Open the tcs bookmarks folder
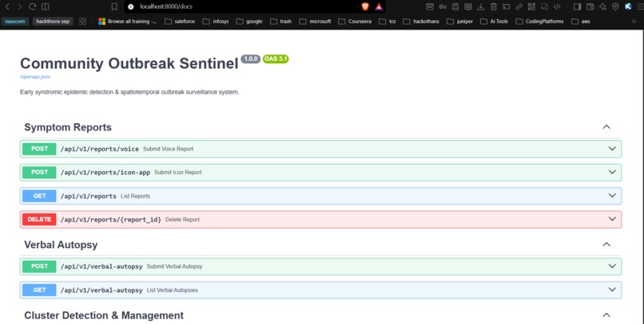The height and width of the screenshot is (324, 644). click(x=388, y=22)
